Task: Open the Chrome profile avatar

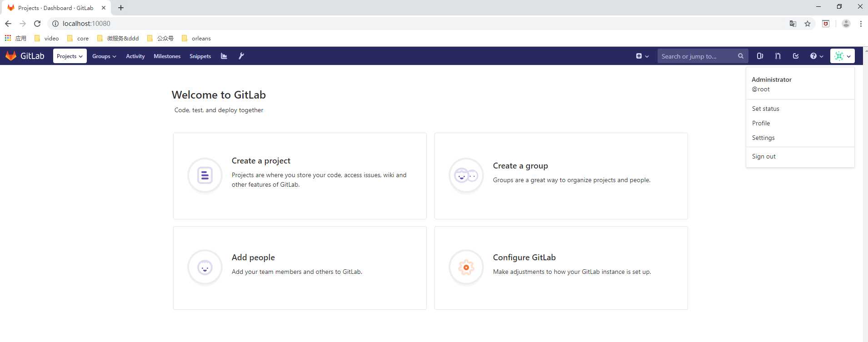Action: [x=846, y=24]
